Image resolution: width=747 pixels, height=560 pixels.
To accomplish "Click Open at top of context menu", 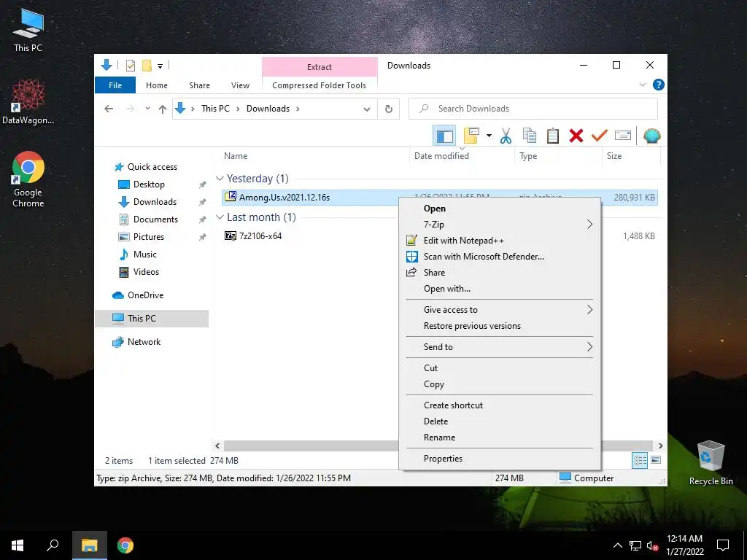I will pyautogui.click(x=499, y=208).
